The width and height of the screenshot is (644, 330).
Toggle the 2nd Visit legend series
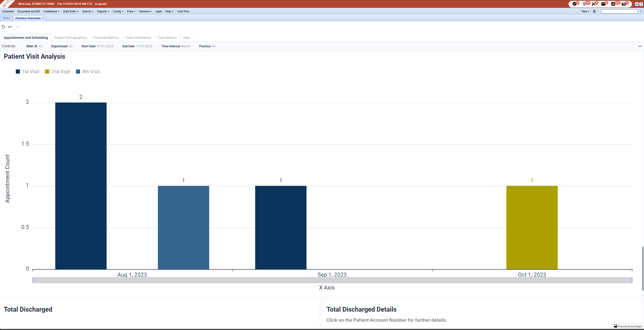[x=57, y=71]
